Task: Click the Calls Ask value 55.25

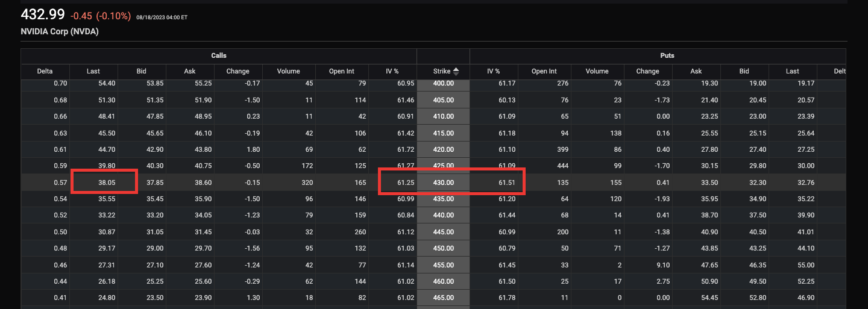Action: [204, 83]
